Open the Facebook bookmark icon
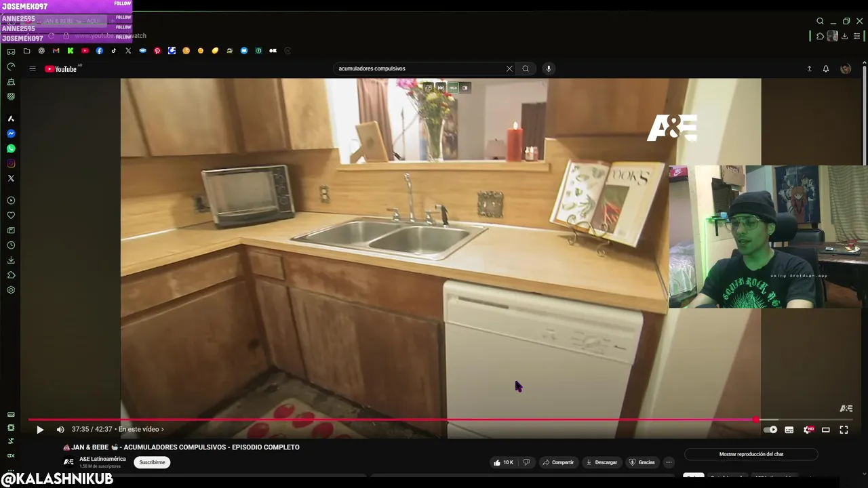 click(x=99, y=51)
